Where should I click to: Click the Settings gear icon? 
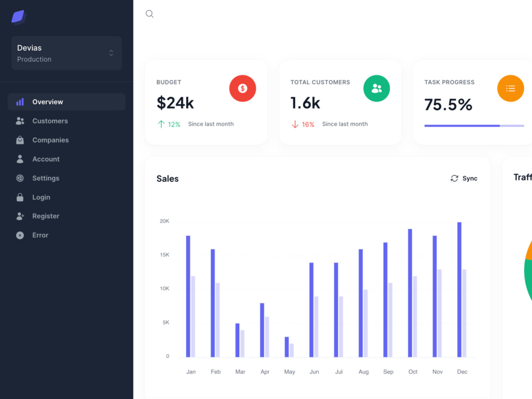point(20,178)
